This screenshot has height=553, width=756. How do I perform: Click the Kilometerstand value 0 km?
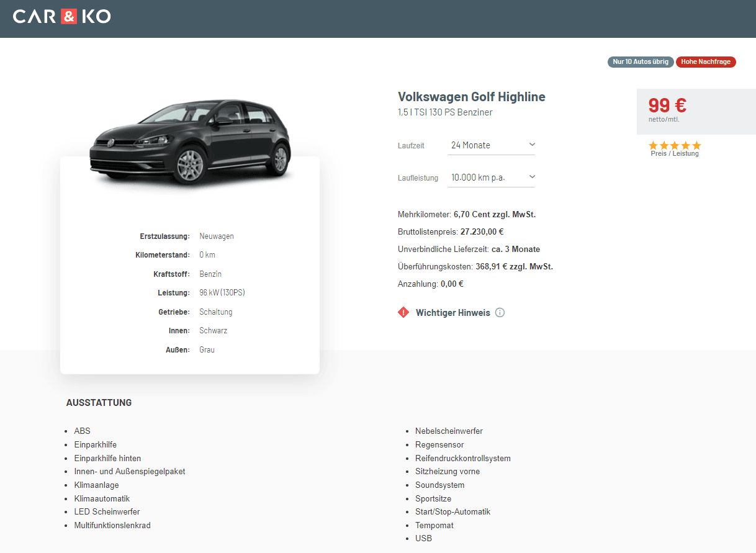(207, 255)
